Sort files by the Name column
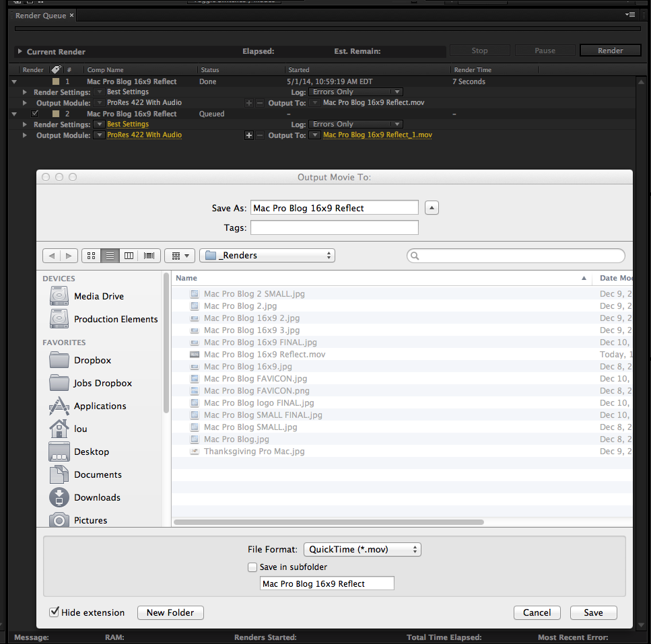This screenshot has height=644, width=651. click(x=382, y=278)
